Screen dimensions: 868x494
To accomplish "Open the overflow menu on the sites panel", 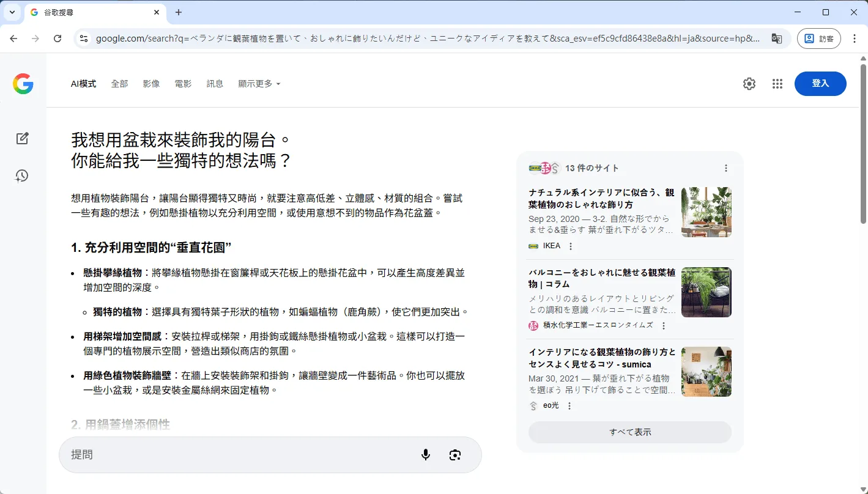I will coord(725,168).
